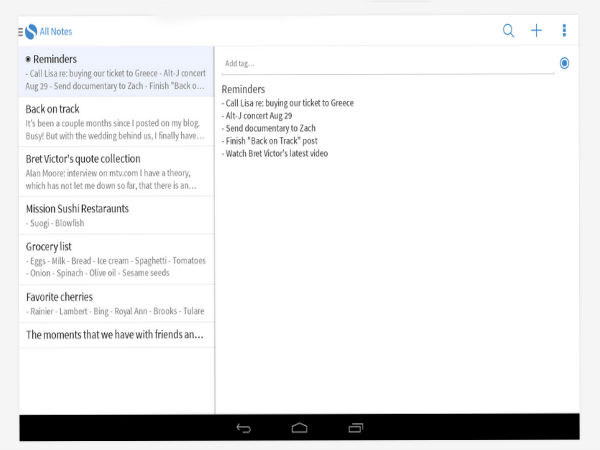Open the navigation drawer hamburger icon

tap(20, 32)
